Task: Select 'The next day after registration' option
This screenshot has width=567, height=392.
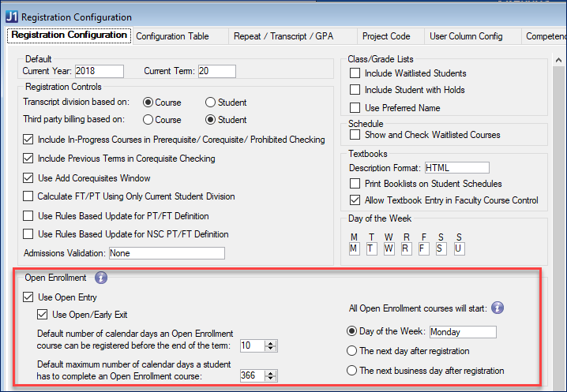Action: tap(352, 351)
